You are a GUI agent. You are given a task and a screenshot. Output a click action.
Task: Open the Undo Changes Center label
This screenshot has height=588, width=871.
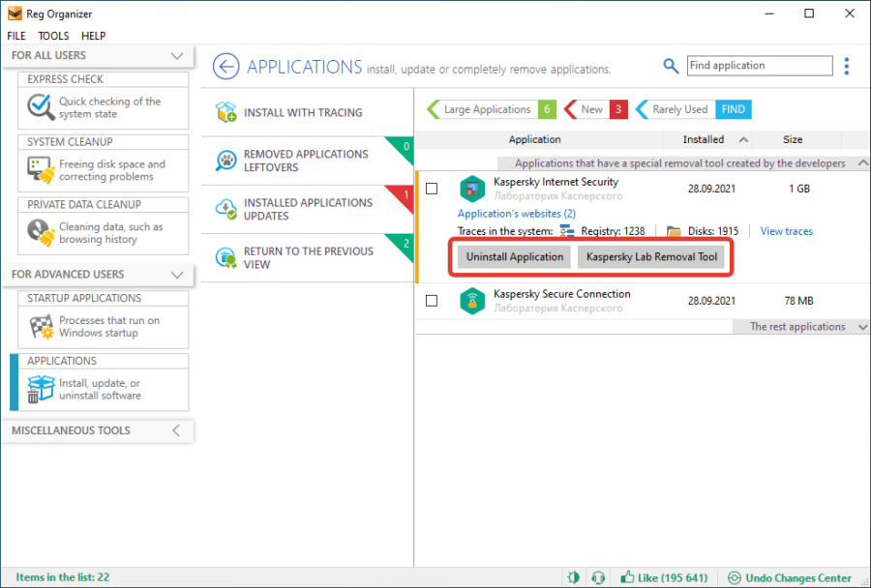798,577
